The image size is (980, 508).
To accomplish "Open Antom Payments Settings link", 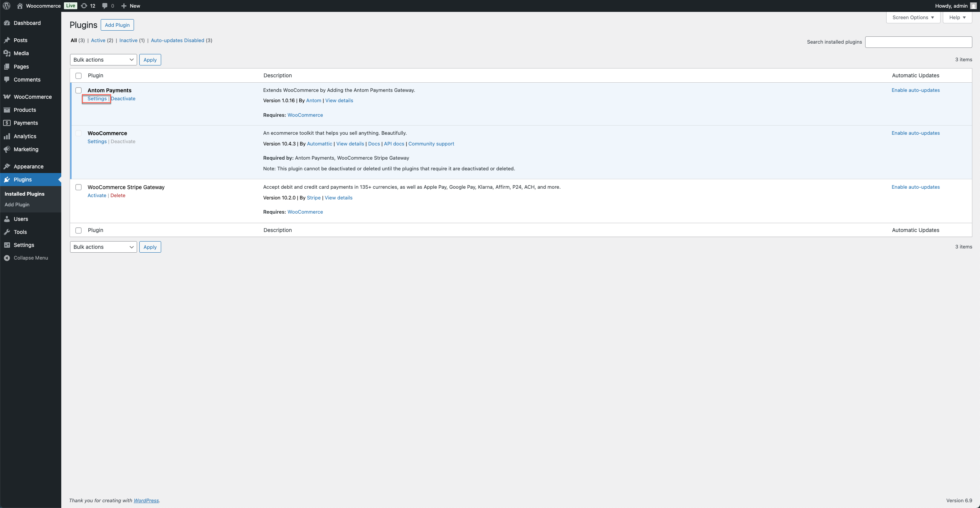I will pos(97,99).
